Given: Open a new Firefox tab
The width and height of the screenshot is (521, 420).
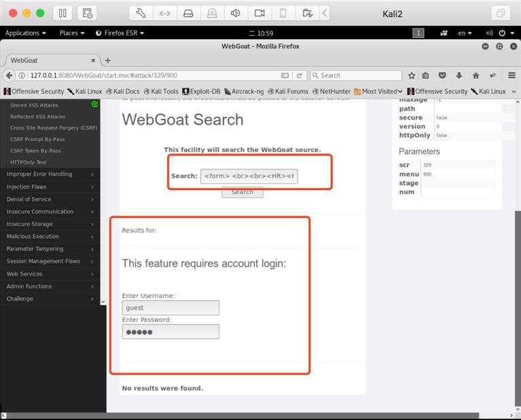Looking at the screenshot, I should tap(107, 60).
